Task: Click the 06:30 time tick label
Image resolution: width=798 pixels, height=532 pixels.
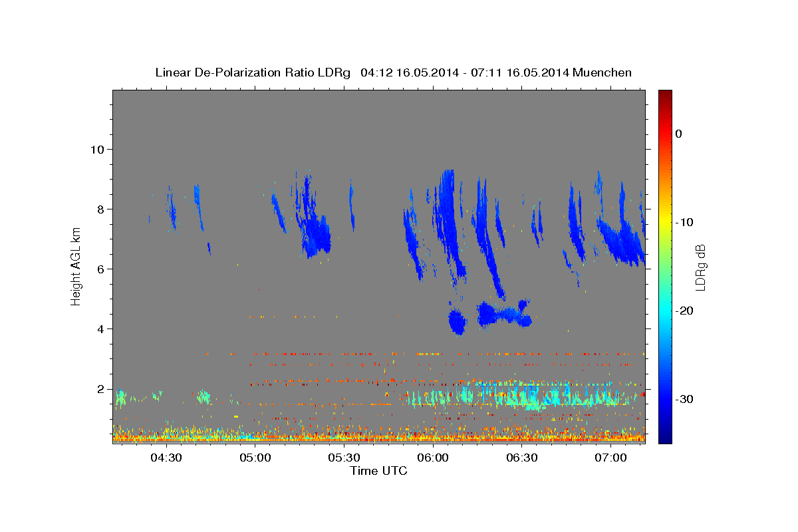Action: coord(521,458)
